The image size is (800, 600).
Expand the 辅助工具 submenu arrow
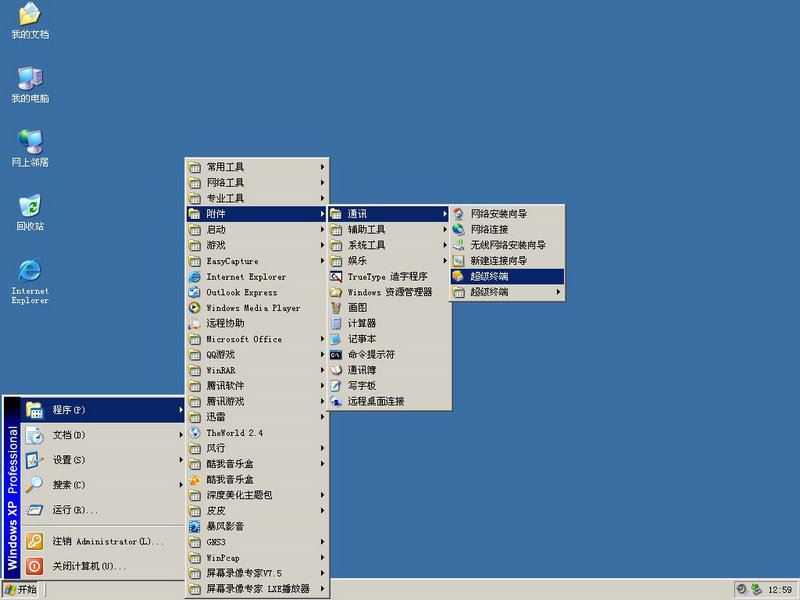[x=445, y=230]
